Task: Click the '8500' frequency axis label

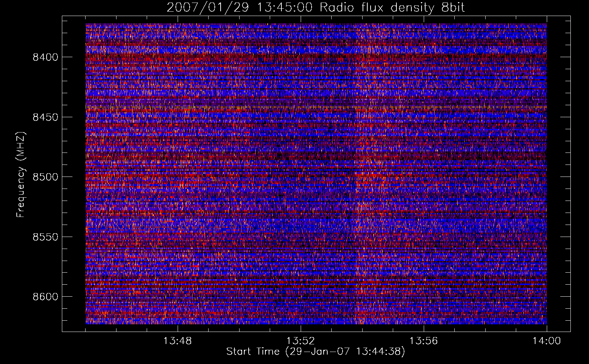Action: click(45, 177)
